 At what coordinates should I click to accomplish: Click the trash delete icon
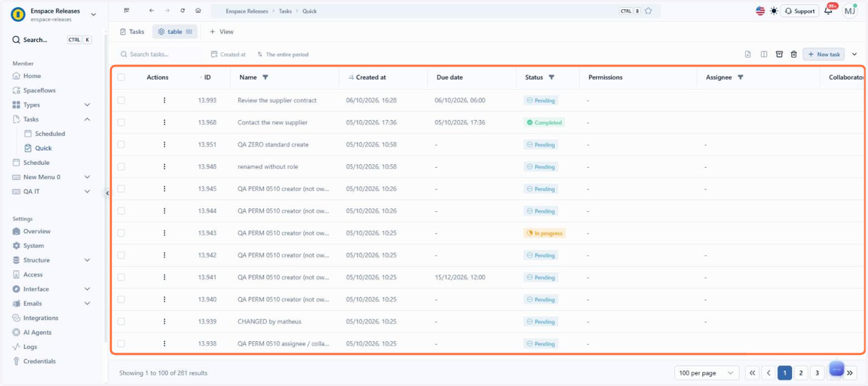(x=793, y=54)
